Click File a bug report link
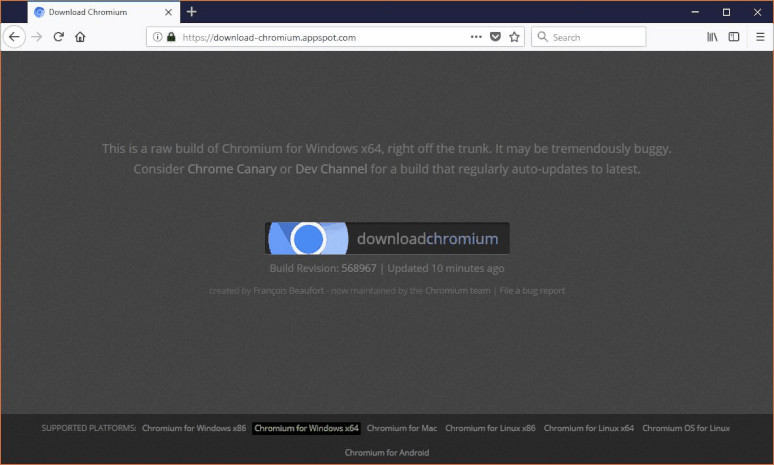774x465 pixels. click(532, 291)
